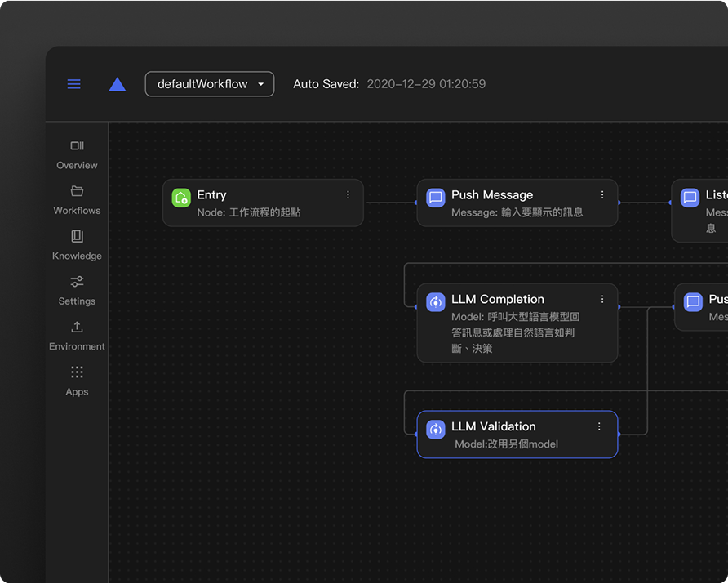This screenshot has height=584, width=728.
Task: Open LLM Validation three-dot menu
Action: click(599, 426)
